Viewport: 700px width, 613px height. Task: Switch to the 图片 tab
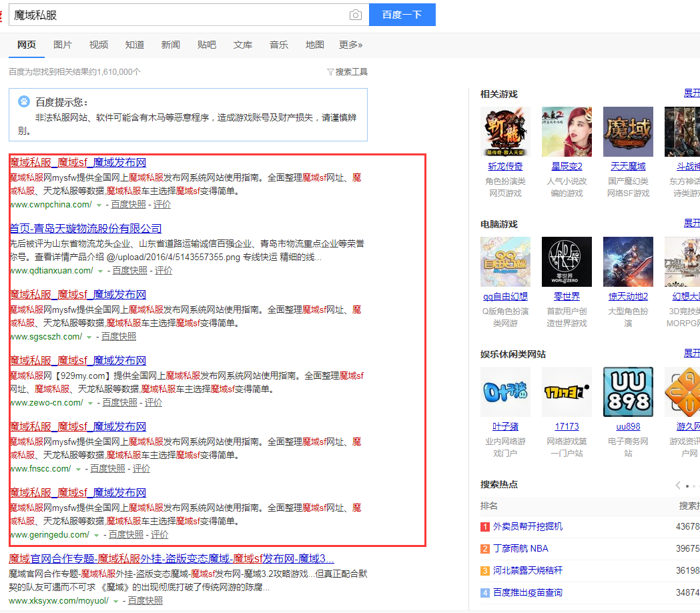tap(63, 45)
